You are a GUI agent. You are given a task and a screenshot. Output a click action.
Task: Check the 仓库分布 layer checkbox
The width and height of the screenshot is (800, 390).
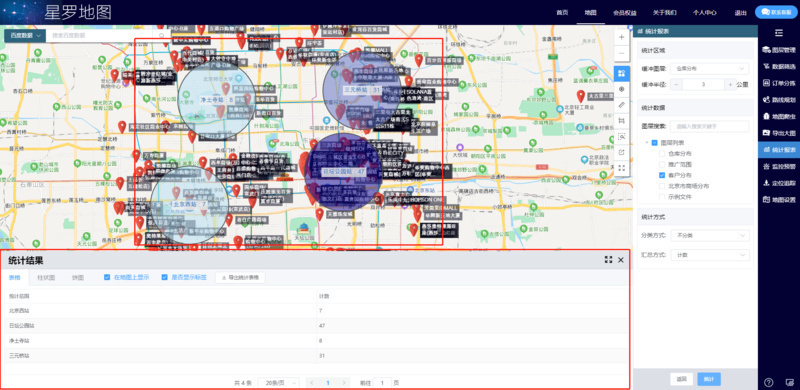click(x=662, y=153)
